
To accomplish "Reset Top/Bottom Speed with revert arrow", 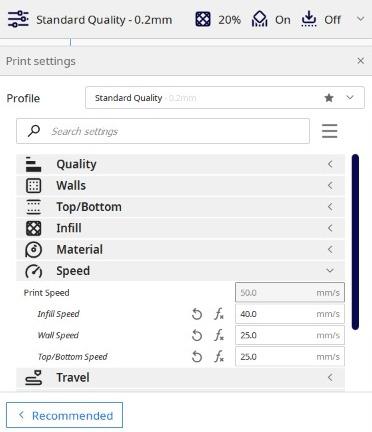I will (197, 357).
